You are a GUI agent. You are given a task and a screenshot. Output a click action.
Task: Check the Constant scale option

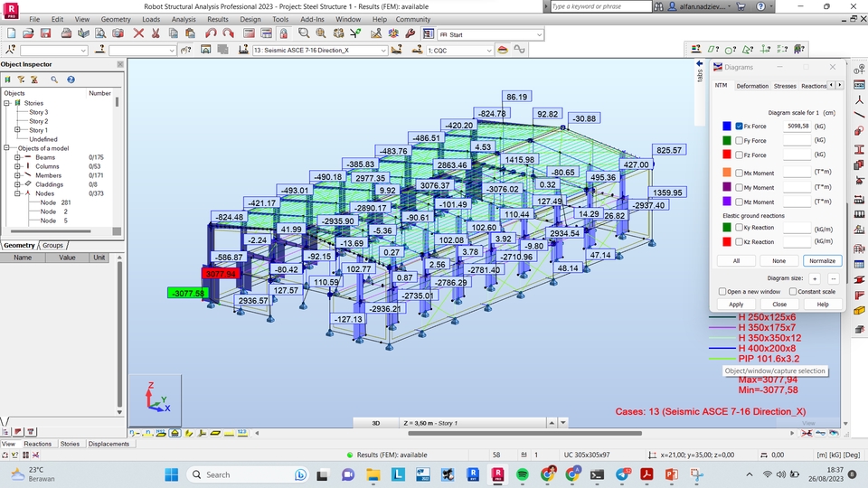click(x=793, y=292)
